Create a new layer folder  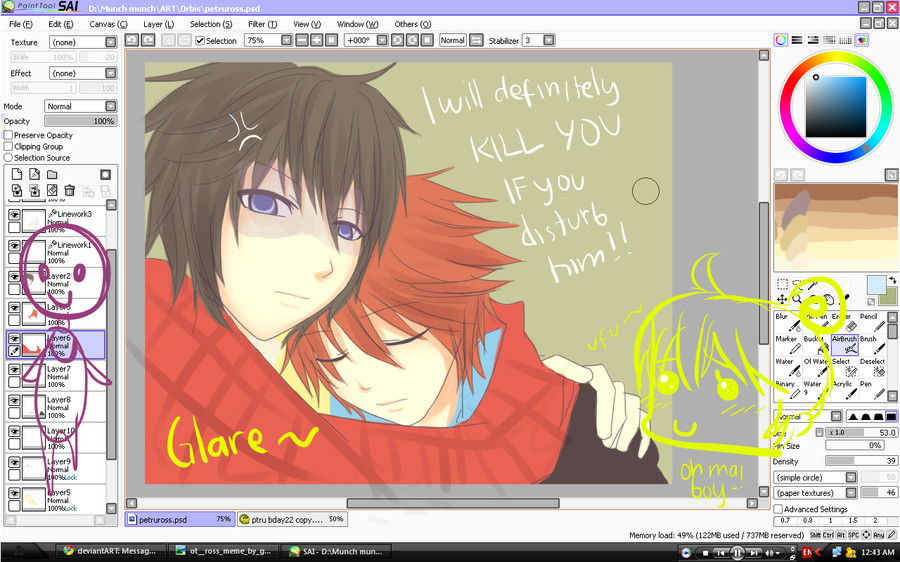pyautogui.click(x=52, y=175)
